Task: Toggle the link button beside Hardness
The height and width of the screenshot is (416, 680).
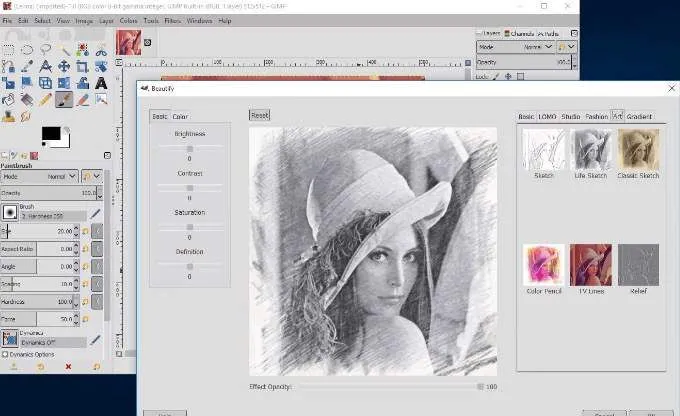Action: pyautogui.click(x=97, y=301)
